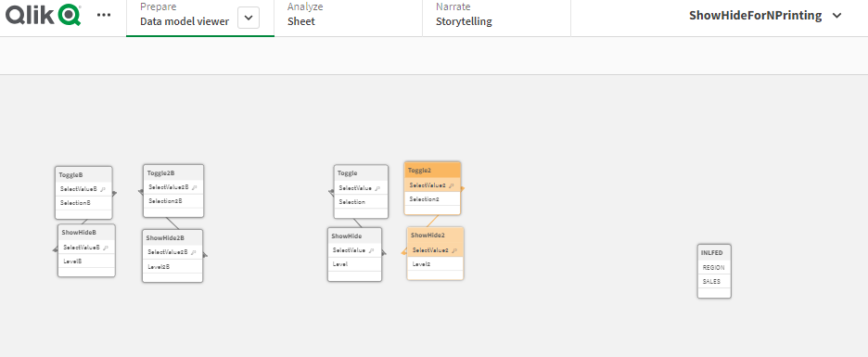Select the Selection2 field
Image resolution: width=868 pixels, height=357 pixels.
tap(432, 198)
